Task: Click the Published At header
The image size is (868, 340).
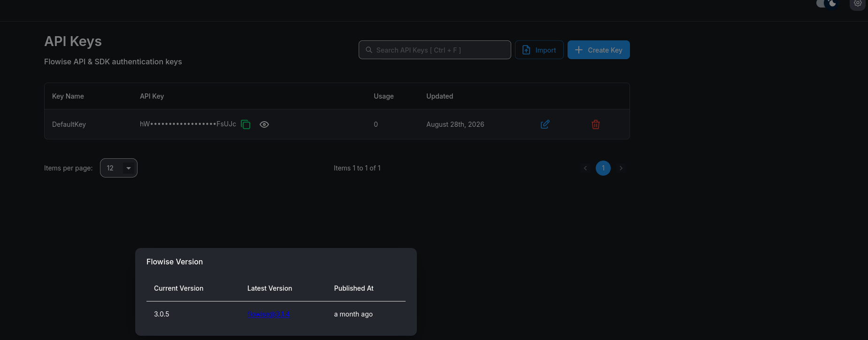Action: click(354, 288)
